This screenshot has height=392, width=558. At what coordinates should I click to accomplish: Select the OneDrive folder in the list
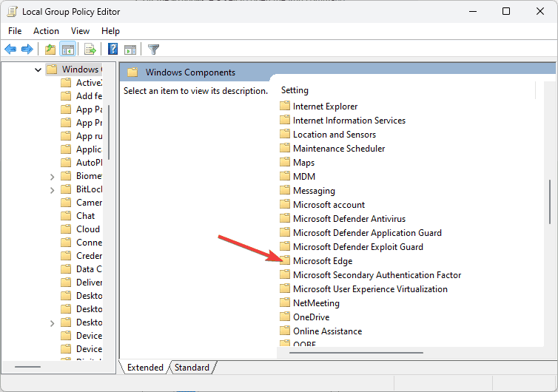tap(311, 317)
